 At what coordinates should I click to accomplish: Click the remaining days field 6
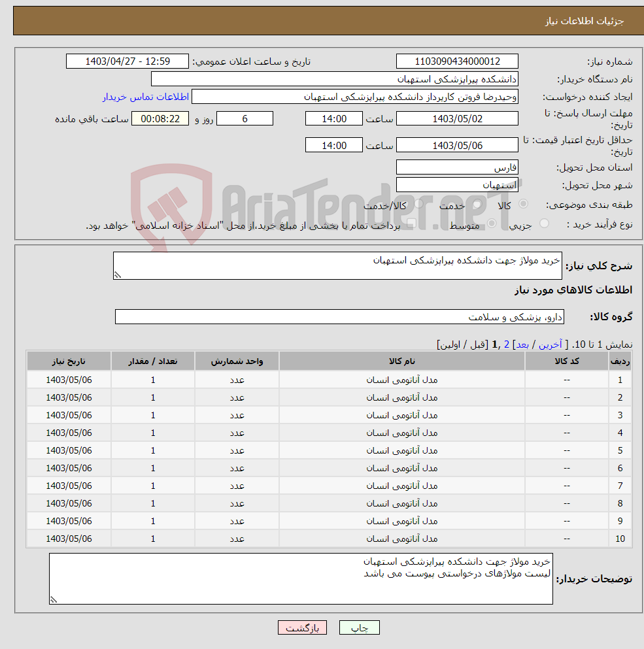[245, 119]
